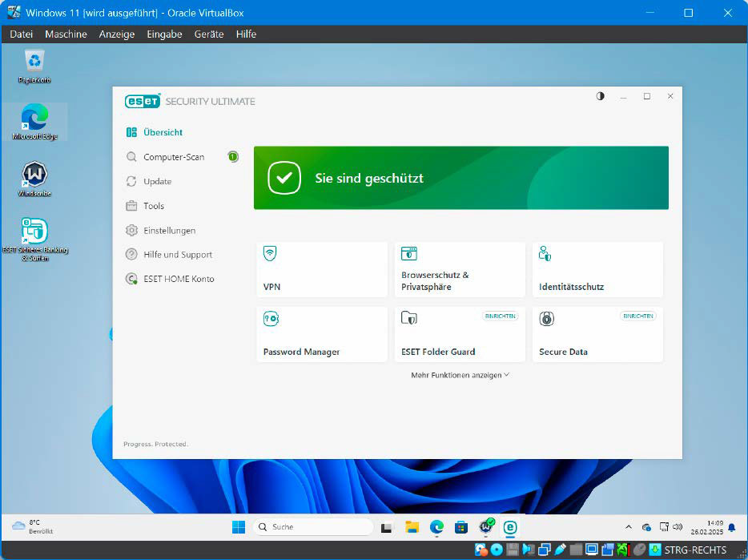Select the Microsoft Edge desktop shortcut
The image size is (748, 560).
point(34,123)
